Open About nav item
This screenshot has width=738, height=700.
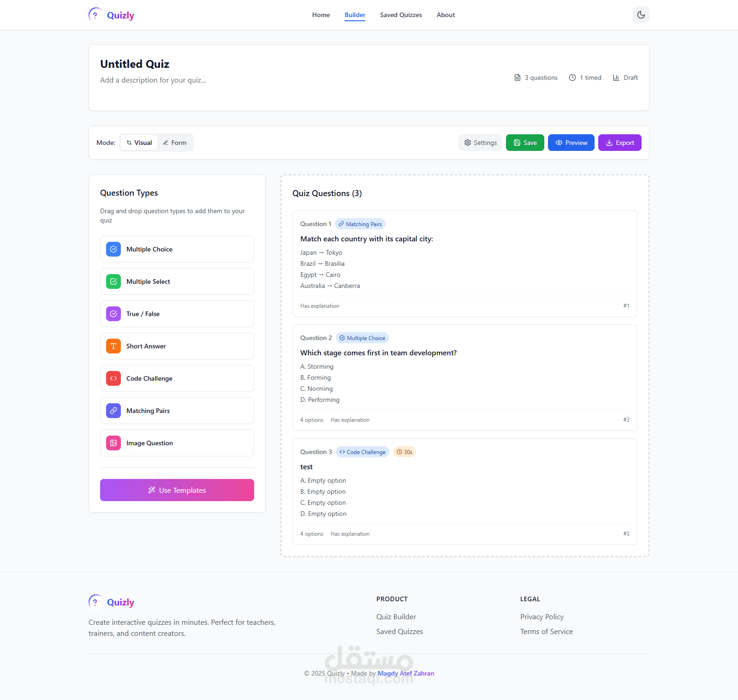click(446, 15)
